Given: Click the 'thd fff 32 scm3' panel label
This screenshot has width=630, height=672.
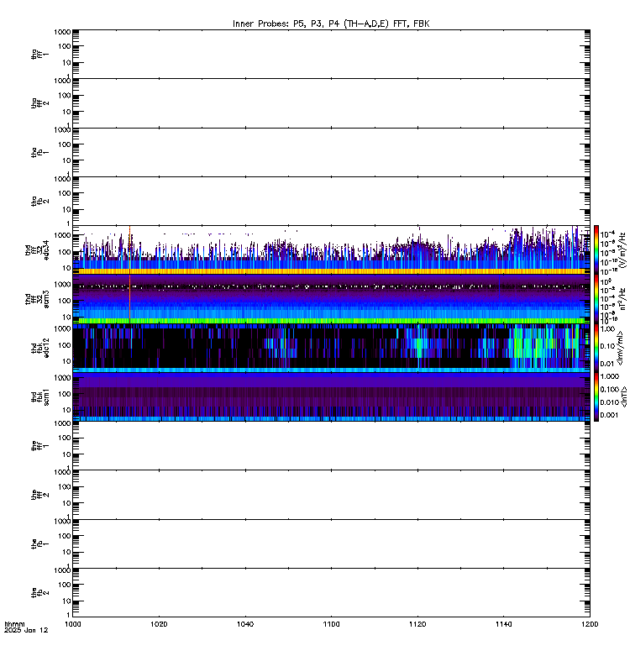Looking at the screenshot, I should tap(37, 300).
